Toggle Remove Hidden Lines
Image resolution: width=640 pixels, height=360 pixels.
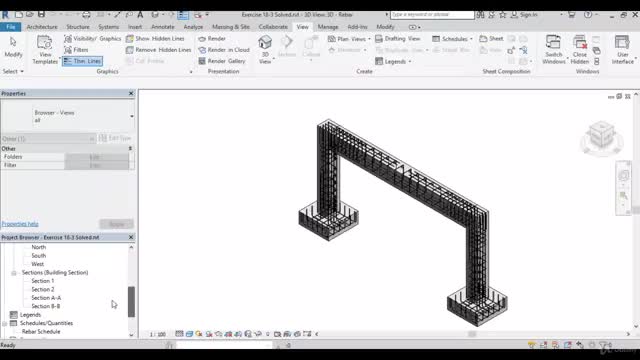158,50
